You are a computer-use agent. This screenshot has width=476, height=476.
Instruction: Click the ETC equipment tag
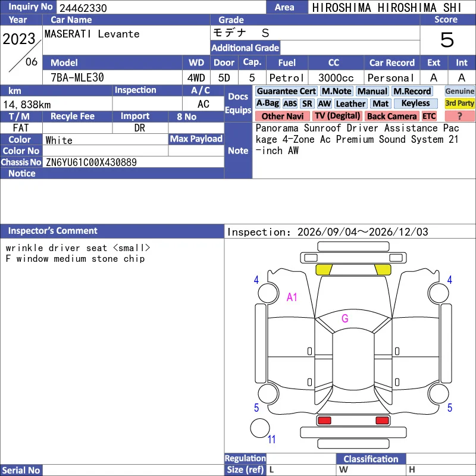(429, 116)
